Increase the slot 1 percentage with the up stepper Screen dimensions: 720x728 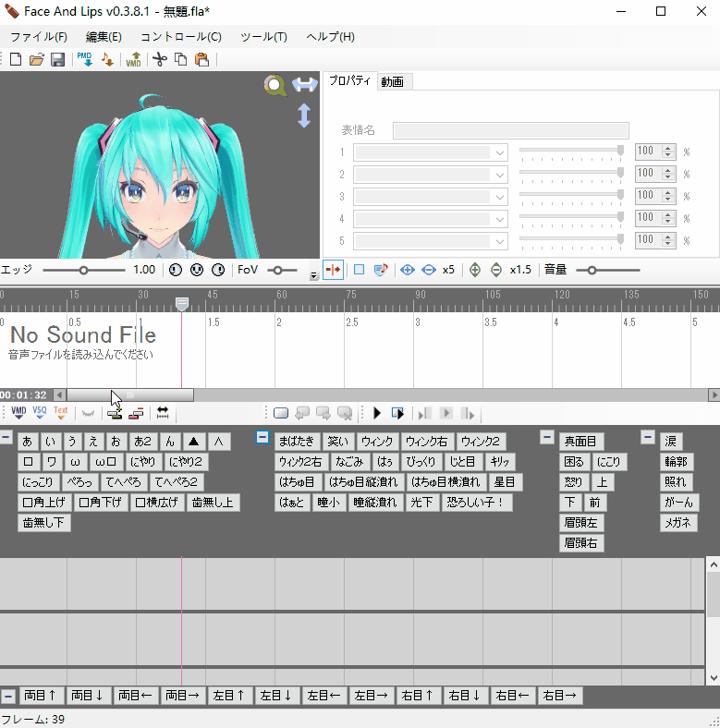[668, 149]
